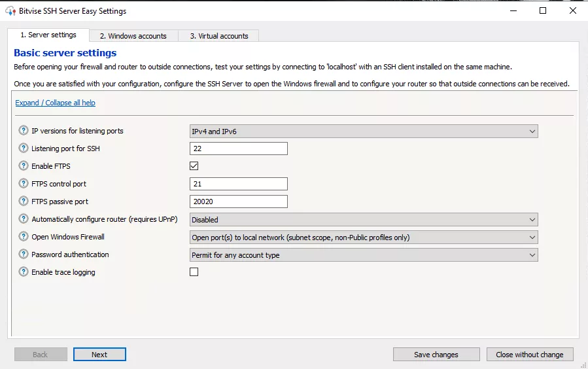Switch to the Windows accounts tab

(133, 36)
